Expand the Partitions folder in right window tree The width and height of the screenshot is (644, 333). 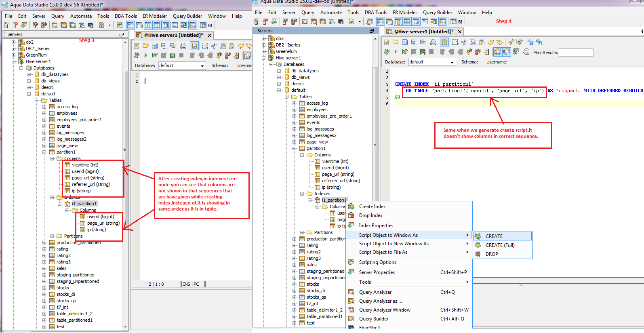[302, 232]
